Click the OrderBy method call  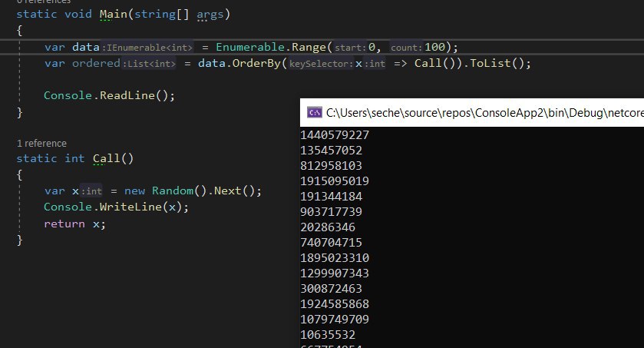256,63
